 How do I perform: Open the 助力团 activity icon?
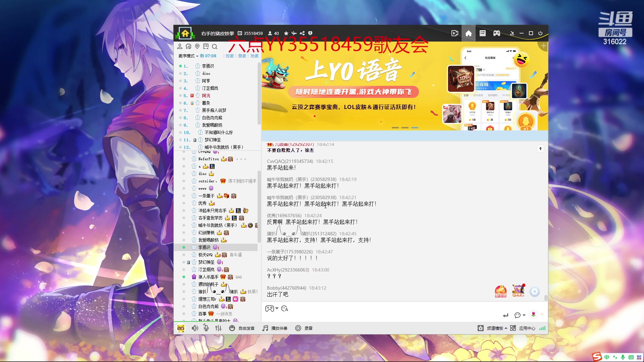[x=501, y=291]
